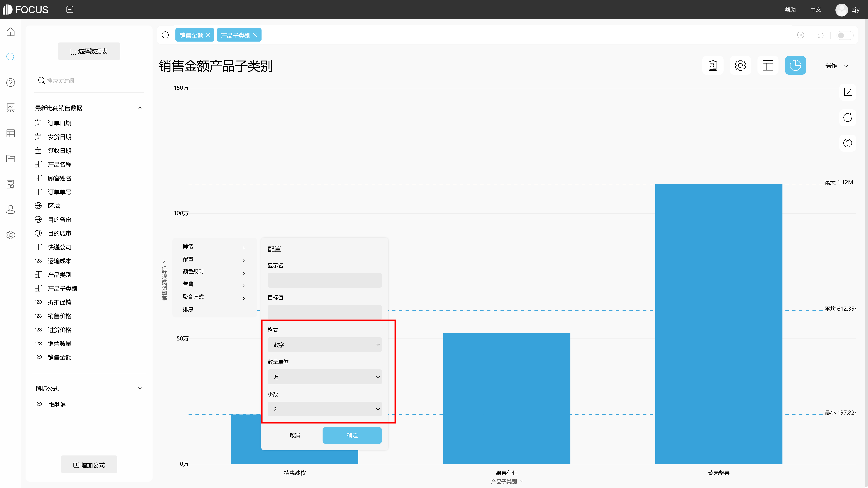
Task: Collapse the 最新电商销售数据 section
Action: pos(140,108)
